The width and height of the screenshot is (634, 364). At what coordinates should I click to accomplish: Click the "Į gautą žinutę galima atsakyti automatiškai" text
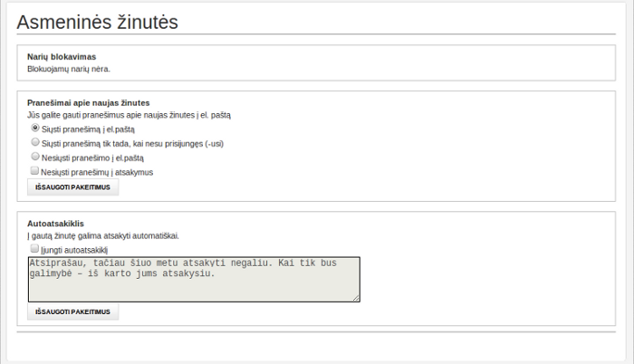point(103,235)
